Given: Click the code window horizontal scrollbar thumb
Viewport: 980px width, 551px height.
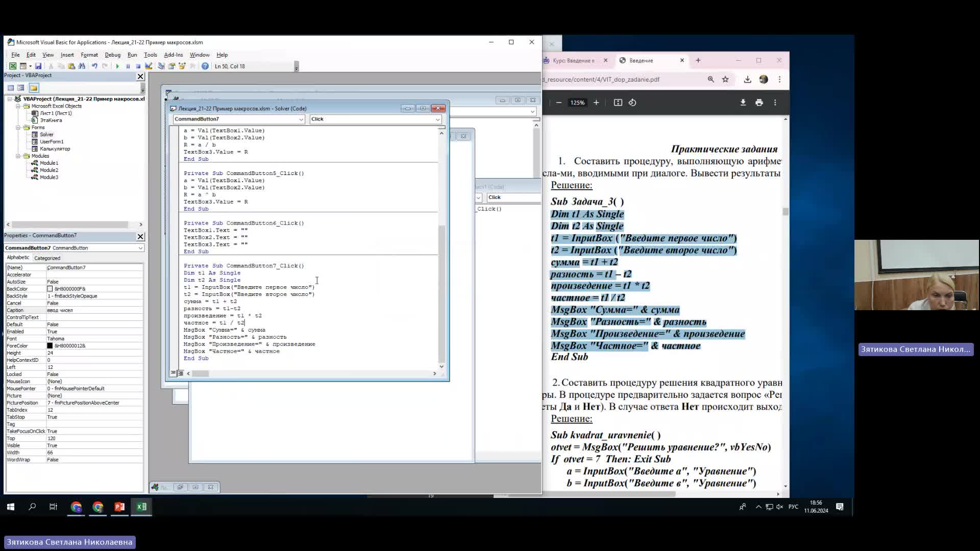Looking at the screenshot, I should point(200,374).
